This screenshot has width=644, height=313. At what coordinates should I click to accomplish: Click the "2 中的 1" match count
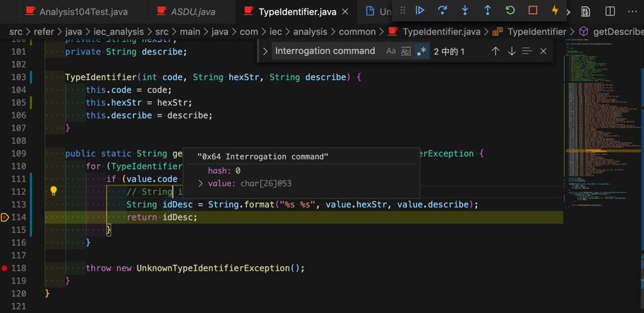pos(449,52)
